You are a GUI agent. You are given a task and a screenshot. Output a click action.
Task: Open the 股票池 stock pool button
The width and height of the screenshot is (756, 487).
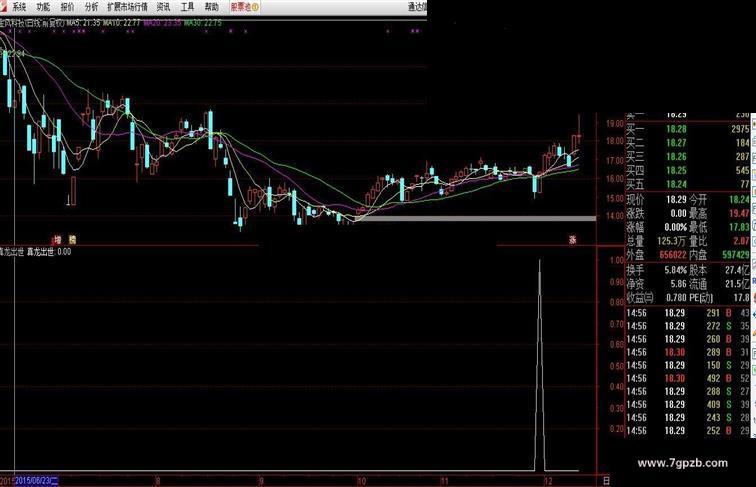click(x=245, y=7)
